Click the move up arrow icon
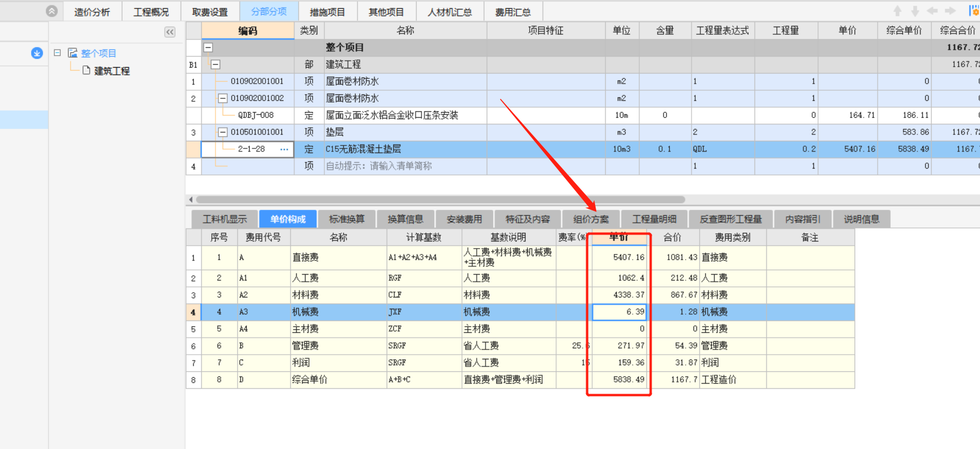The image size is (980, 449). coord(898,11)
